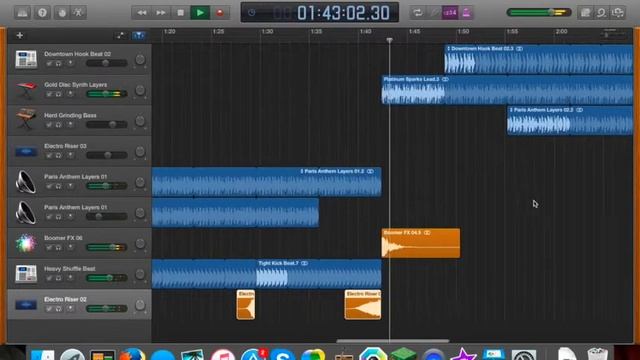Add a new track with plus button
Image resolution: width=640 pixels, height=360 pixels.
(x=19, y=36)
